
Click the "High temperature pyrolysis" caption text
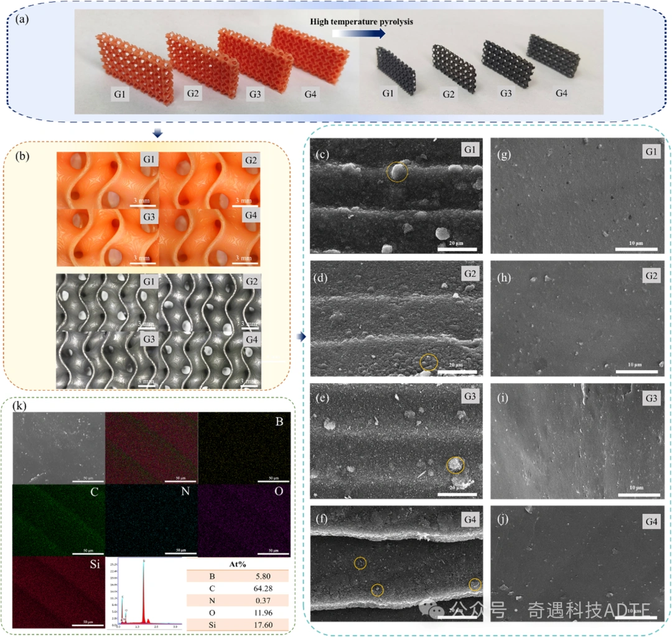tap(362, 21)
